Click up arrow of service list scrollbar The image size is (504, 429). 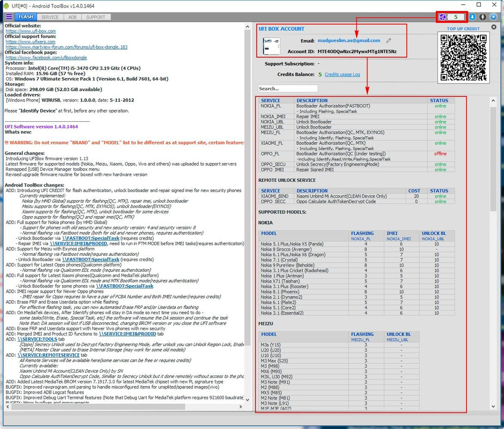tap(493, 100)
